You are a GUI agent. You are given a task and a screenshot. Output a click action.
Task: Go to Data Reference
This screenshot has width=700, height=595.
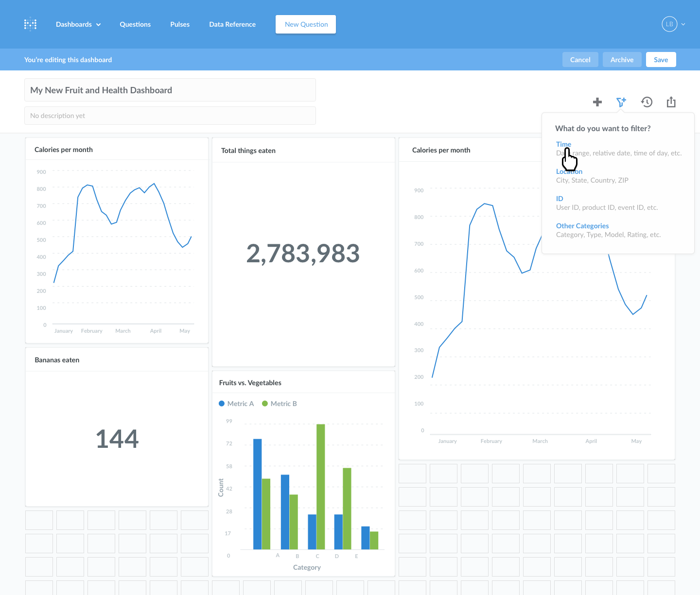point(232,24)
